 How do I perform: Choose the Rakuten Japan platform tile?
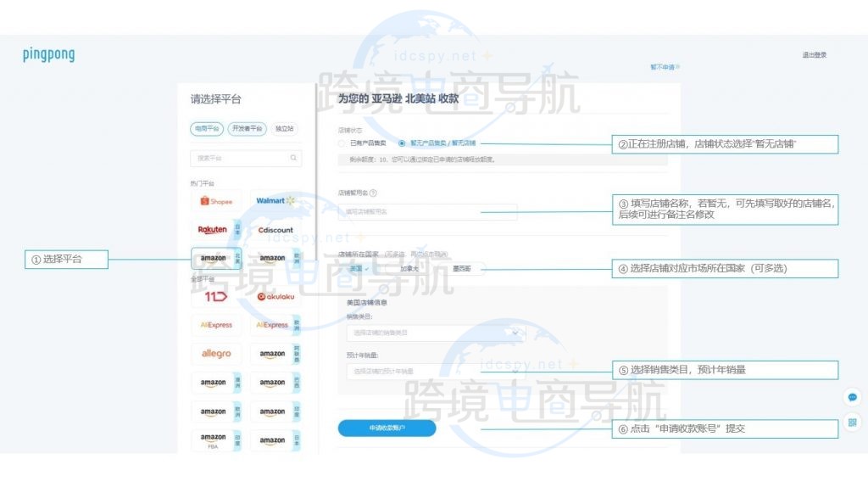click(x=216, y=229)
